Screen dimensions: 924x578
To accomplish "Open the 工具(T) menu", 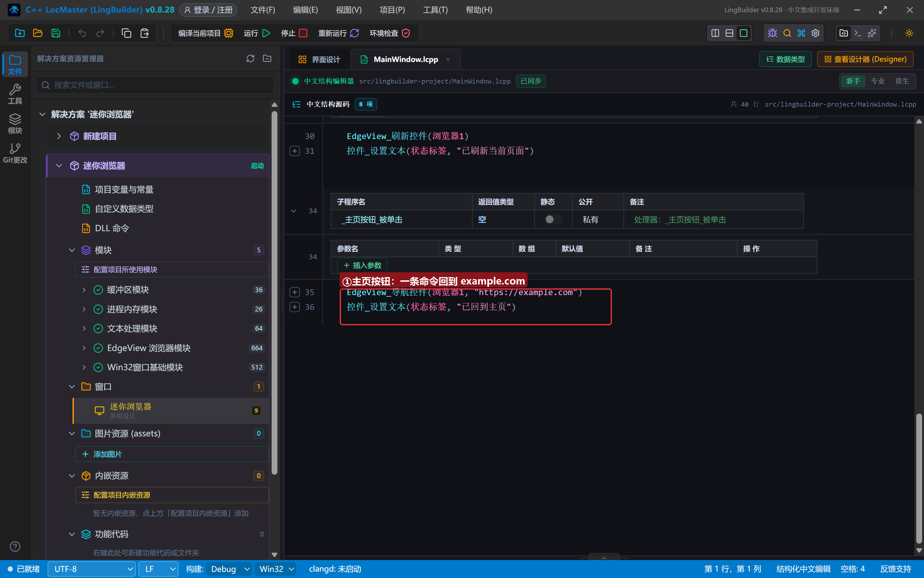I will pyautogui.click(x=435, y=10).
